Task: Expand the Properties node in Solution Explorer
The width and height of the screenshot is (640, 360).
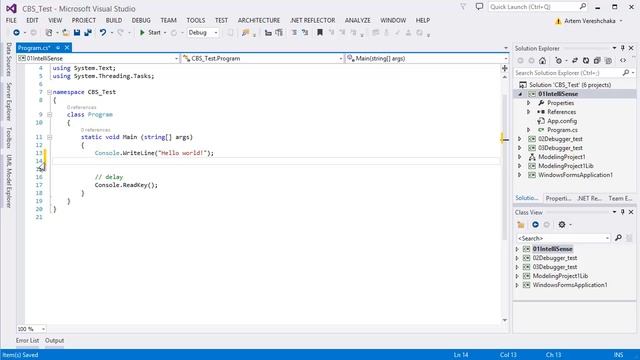Action: pyautogui.click(x=529, y=103)
